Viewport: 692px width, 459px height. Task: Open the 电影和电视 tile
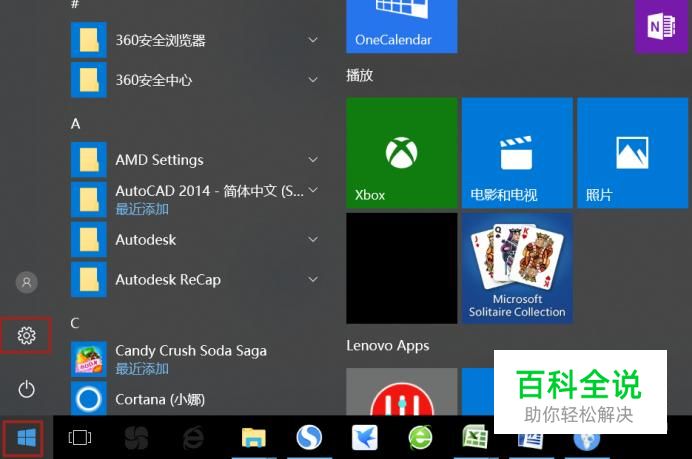tap(517, 153)
